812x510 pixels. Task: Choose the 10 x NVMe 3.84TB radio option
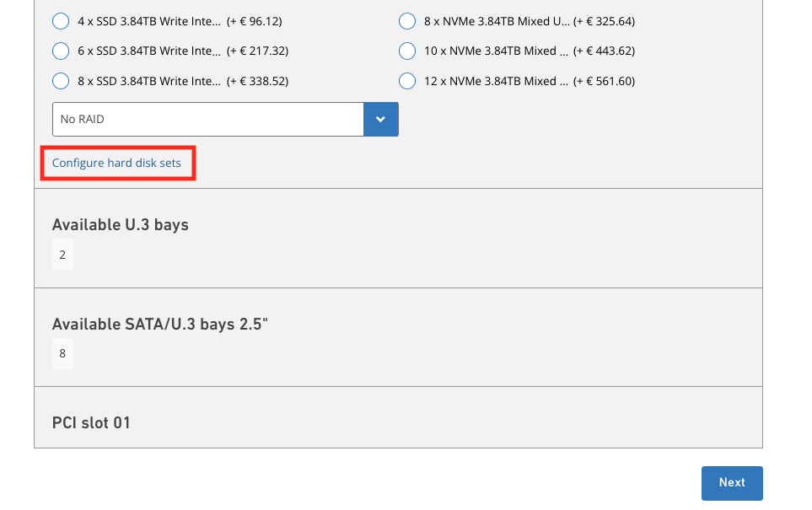(407, 51)
